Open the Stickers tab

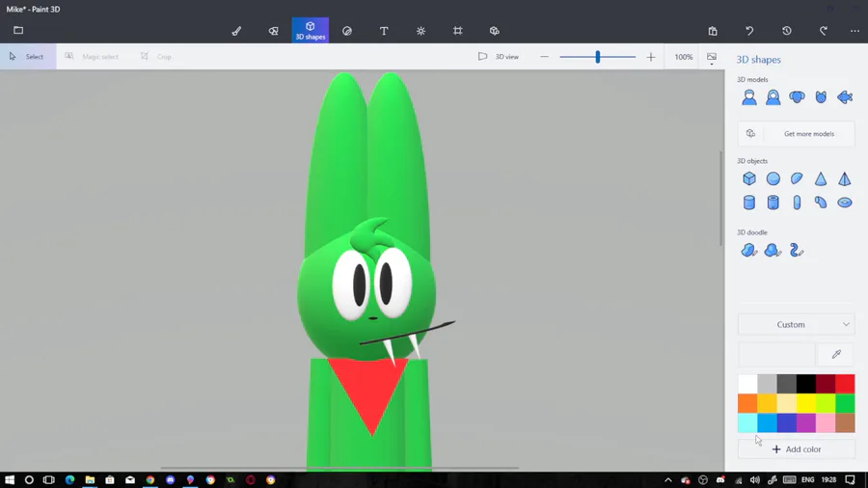click(x=347, y=31)
